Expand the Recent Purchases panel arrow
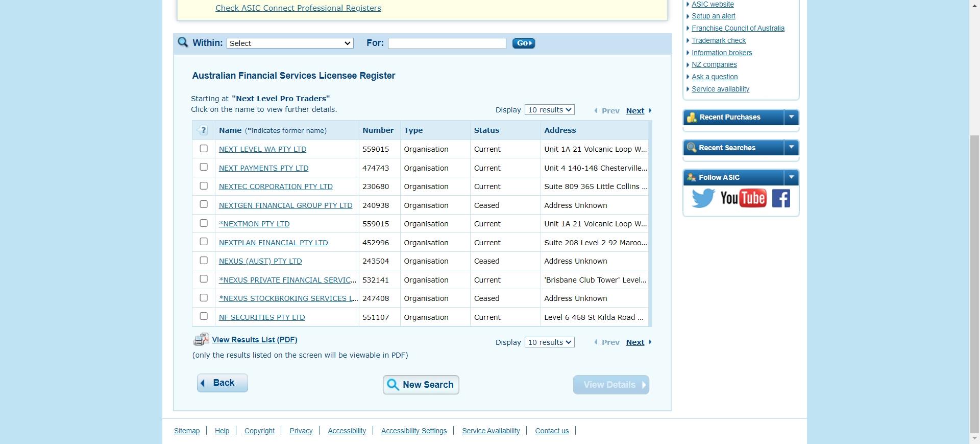This screenshot has height=444, width=980. coord(791,117)
